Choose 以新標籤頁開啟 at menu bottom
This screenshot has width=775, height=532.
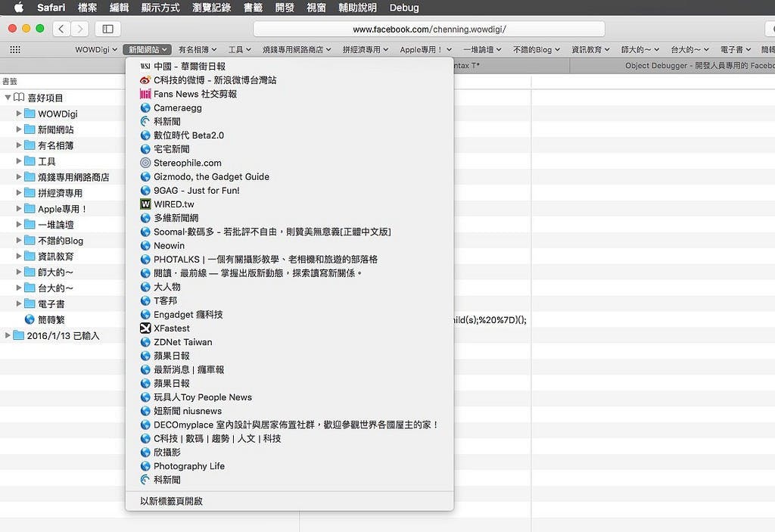point(172,501)
